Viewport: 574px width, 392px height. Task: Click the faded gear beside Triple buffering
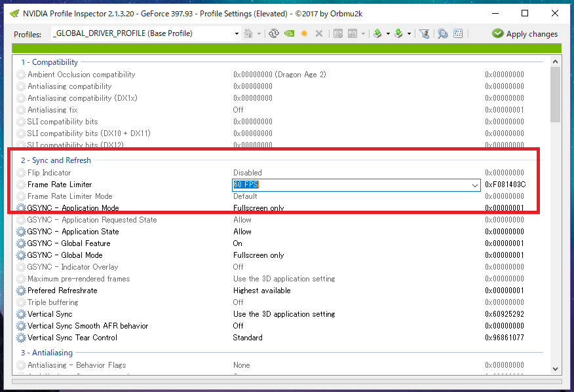(x=21, y=302)
